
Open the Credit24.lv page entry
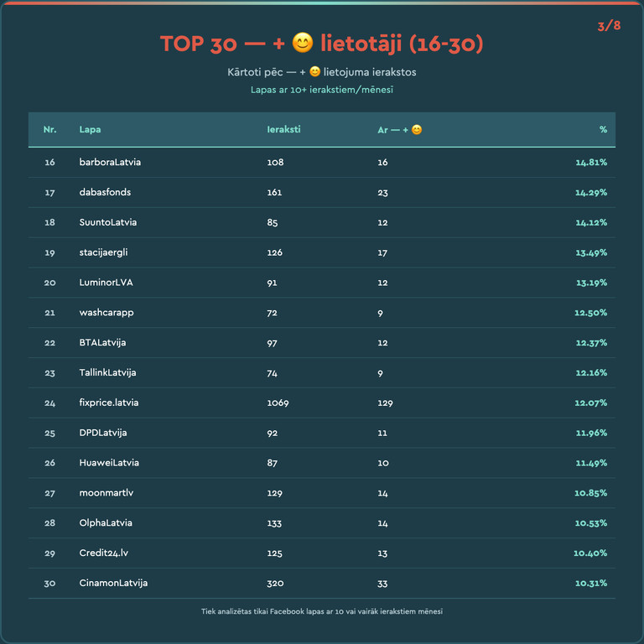tap(104, 553)
